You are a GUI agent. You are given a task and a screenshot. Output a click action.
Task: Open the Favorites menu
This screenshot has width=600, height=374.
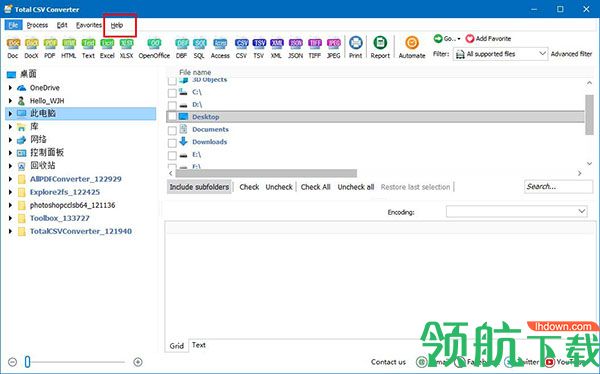pyautogui.click(x=89, y=25)
